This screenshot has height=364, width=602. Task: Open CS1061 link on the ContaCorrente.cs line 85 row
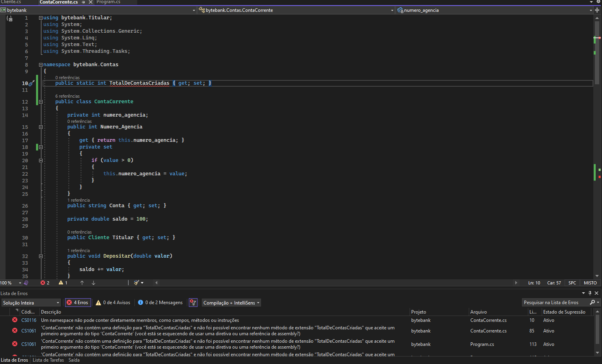[x=29, y=331]
